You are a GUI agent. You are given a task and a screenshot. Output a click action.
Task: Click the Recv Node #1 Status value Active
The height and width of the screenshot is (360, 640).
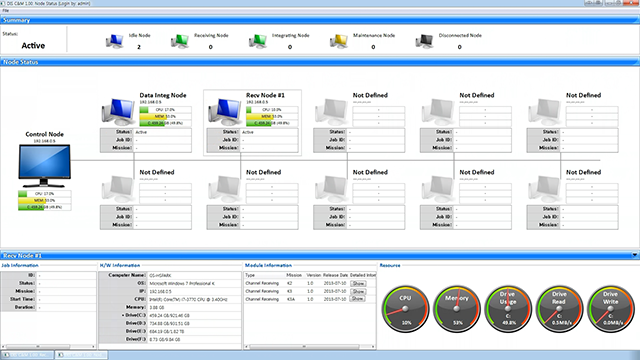click(247, 132)
